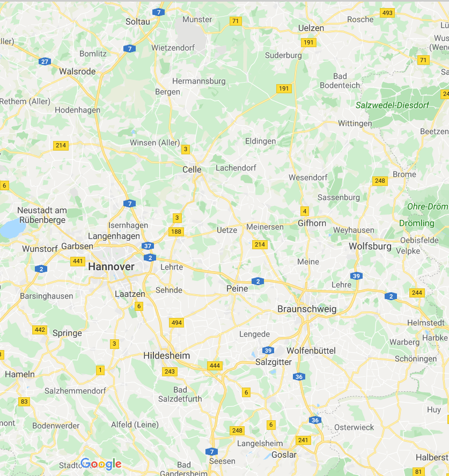Select the route 244 road shield

[417, 293]
